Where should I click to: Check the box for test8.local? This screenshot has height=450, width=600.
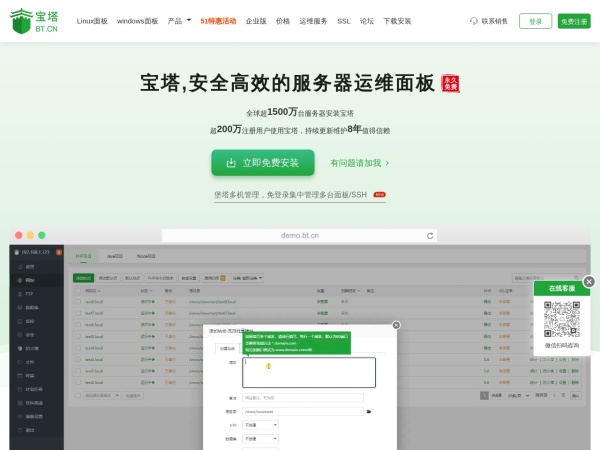(x=78, y=302)
